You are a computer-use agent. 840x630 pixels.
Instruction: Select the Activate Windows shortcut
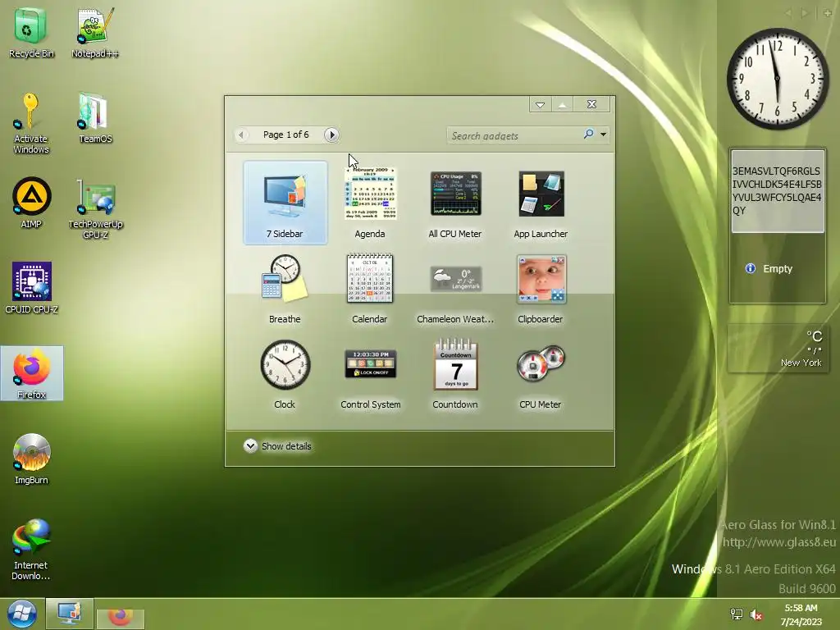coord(31,123)
